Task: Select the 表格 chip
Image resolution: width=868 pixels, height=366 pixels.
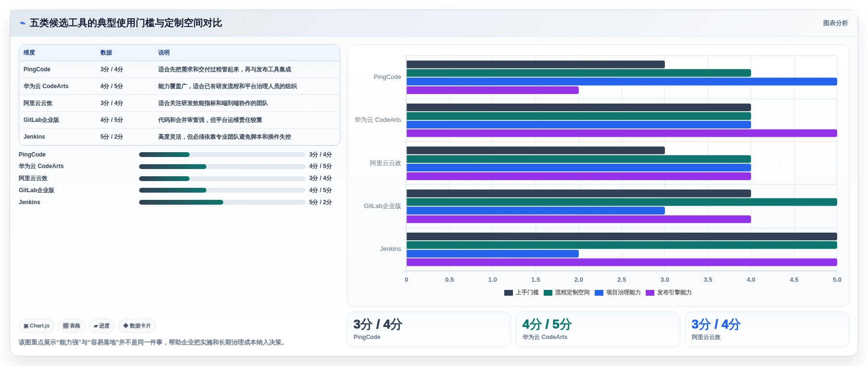Action: [x=72, y=326]
